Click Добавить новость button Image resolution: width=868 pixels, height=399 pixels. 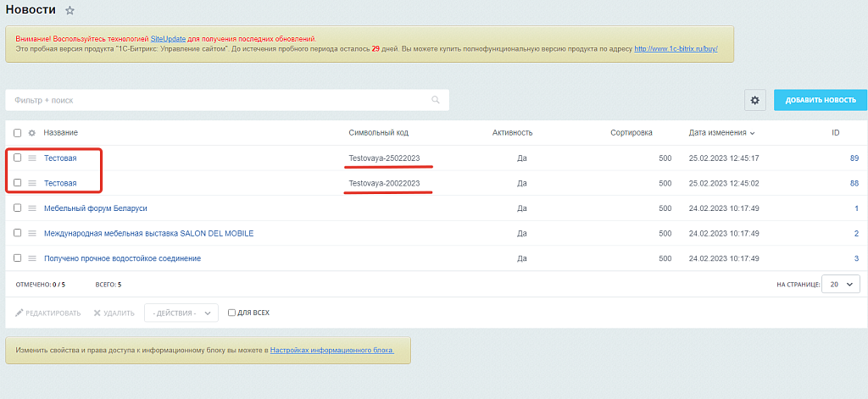820,100
